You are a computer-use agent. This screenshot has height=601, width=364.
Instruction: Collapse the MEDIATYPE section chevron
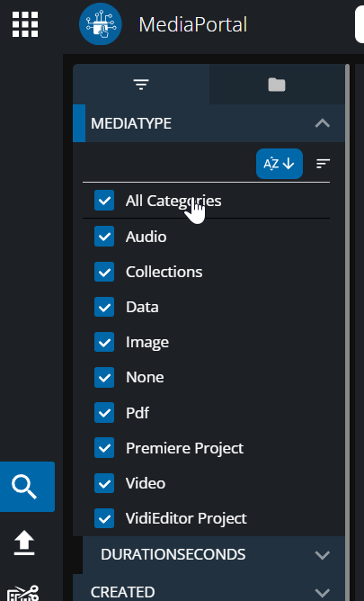323,123
